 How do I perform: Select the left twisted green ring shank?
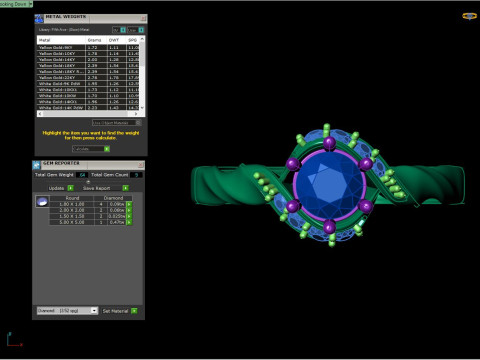[230, 185]
